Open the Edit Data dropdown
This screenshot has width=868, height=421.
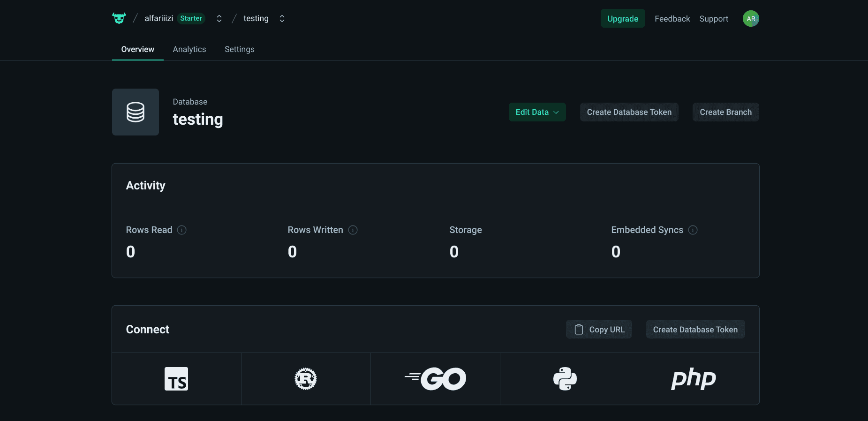coord(537,112)
